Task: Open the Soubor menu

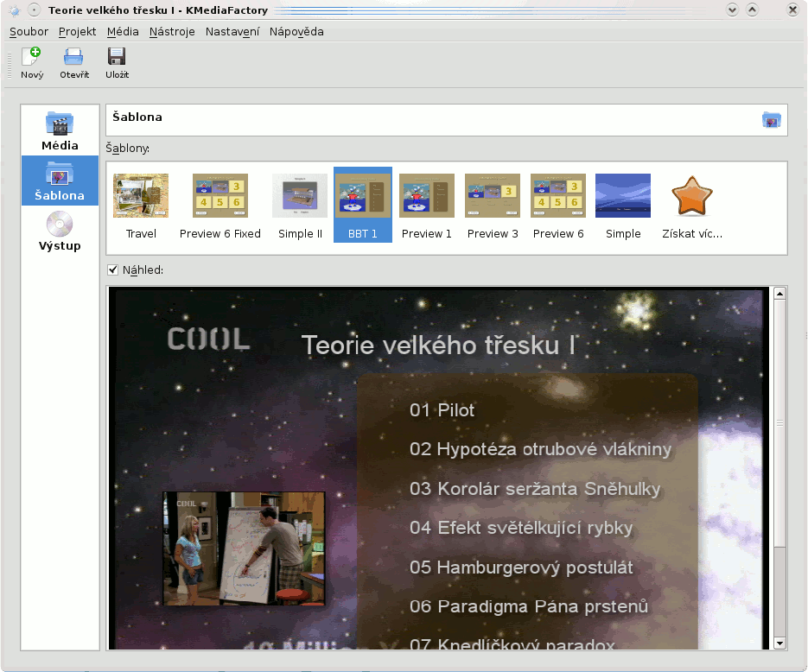Action: click(x=29, y=32)
